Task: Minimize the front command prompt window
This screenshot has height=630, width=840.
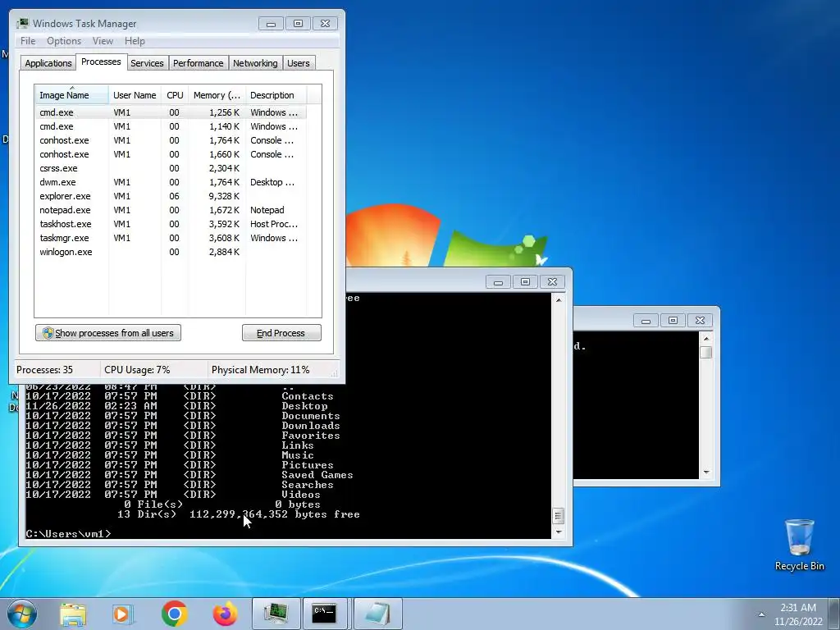Action: [498, 282]
